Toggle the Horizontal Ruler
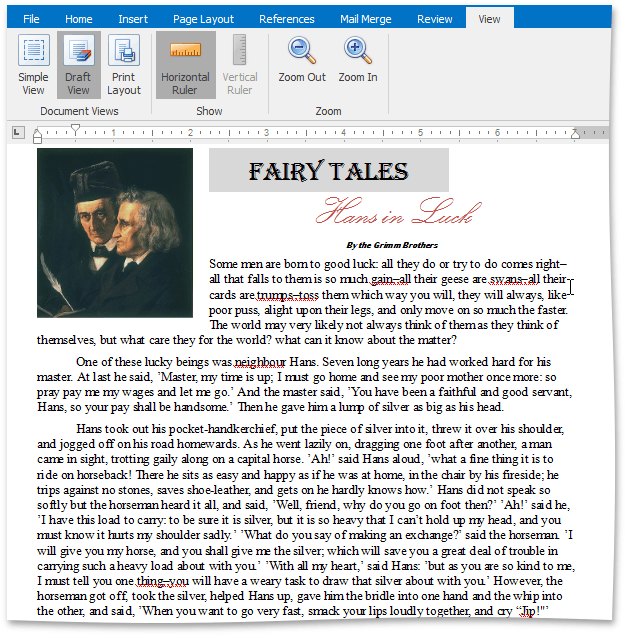Screen dimensions: 629x638 tap(186, 65)
